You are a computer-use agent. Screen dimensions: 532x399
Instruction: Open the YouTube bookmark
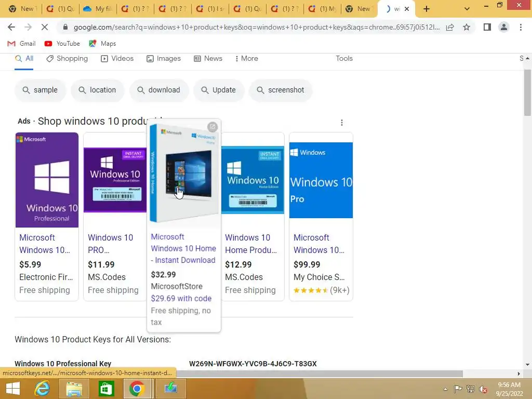coord(62,44)
